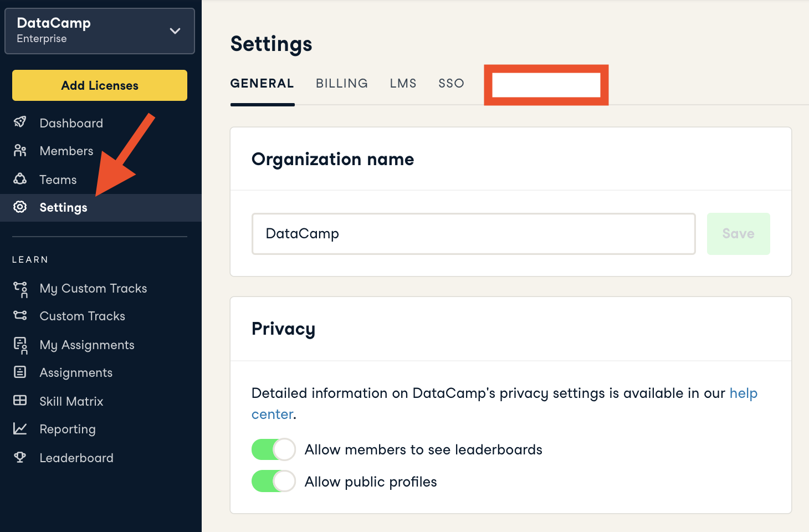
Task: Click the Settings gear icon
Action: [20, 207]
